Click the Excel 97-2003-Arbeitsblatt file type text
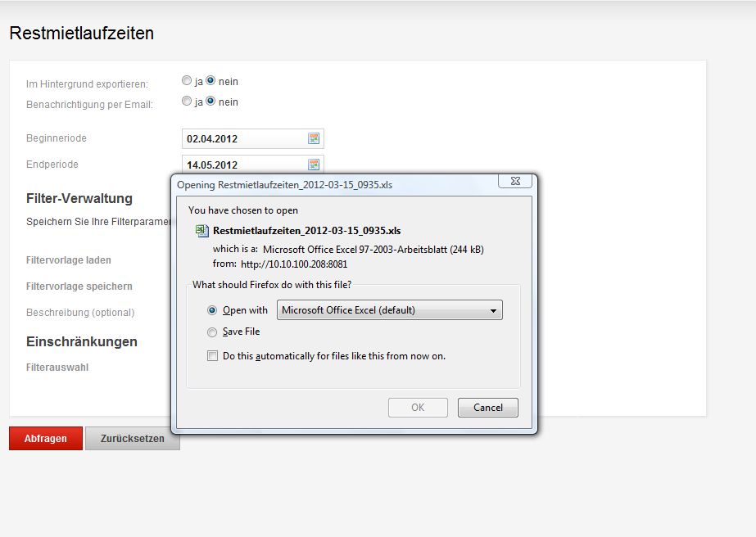756x537 pixels. 373,249
